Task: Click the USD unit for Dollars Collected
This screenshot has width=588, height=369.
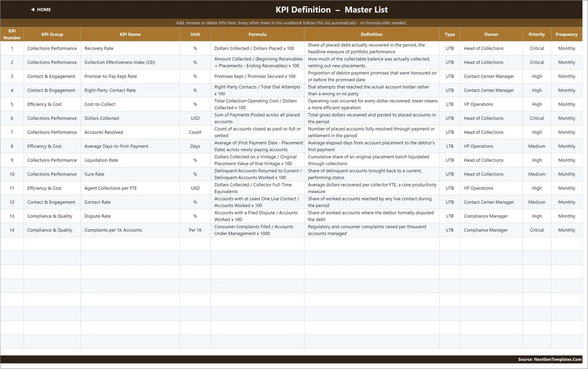Action: 195,118
